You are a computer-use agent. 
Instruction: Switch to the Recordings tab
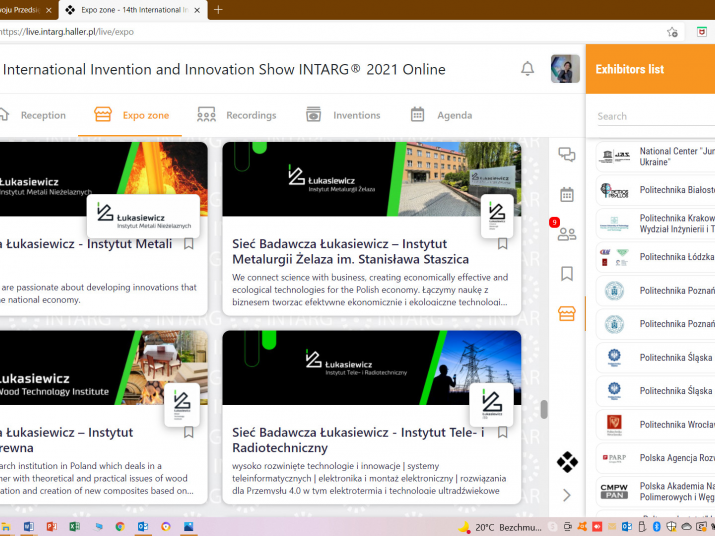tap(237, 115)
